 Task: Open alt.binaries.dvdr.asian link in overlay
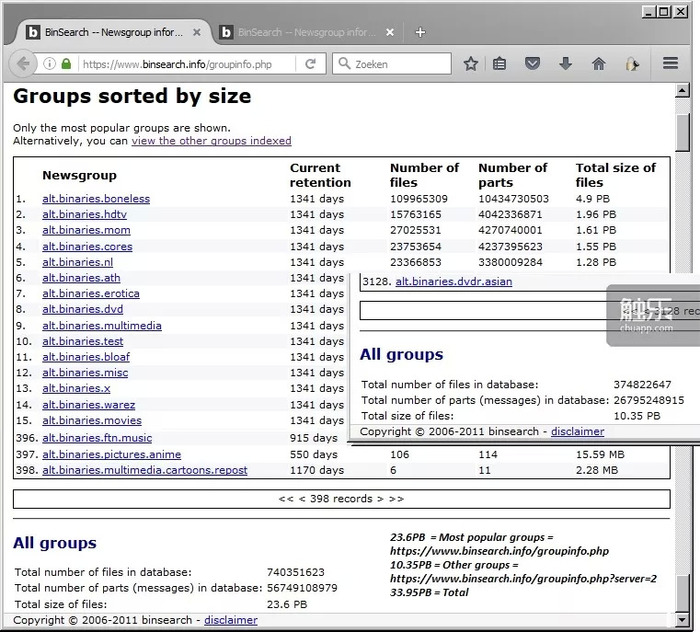click(x=454, y=282)
